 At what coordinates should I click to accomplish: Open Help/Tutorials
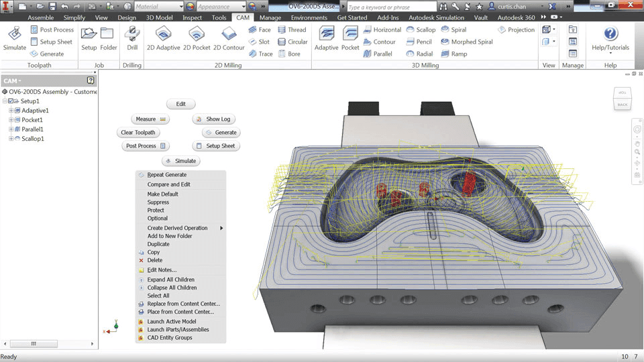610,39
